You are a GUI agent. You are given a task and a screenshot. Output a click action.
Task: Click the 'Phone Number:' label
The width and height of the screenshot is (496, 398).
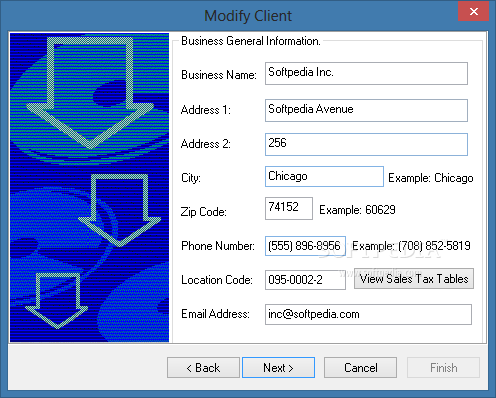click(218, 246)
